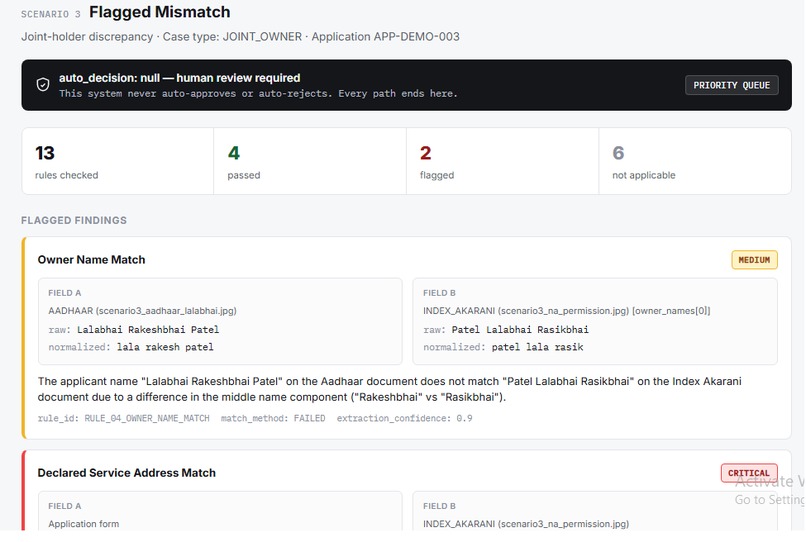Click the CRITICAL severity badge
This screenshot has height=542, width=806.
point(748,473)
